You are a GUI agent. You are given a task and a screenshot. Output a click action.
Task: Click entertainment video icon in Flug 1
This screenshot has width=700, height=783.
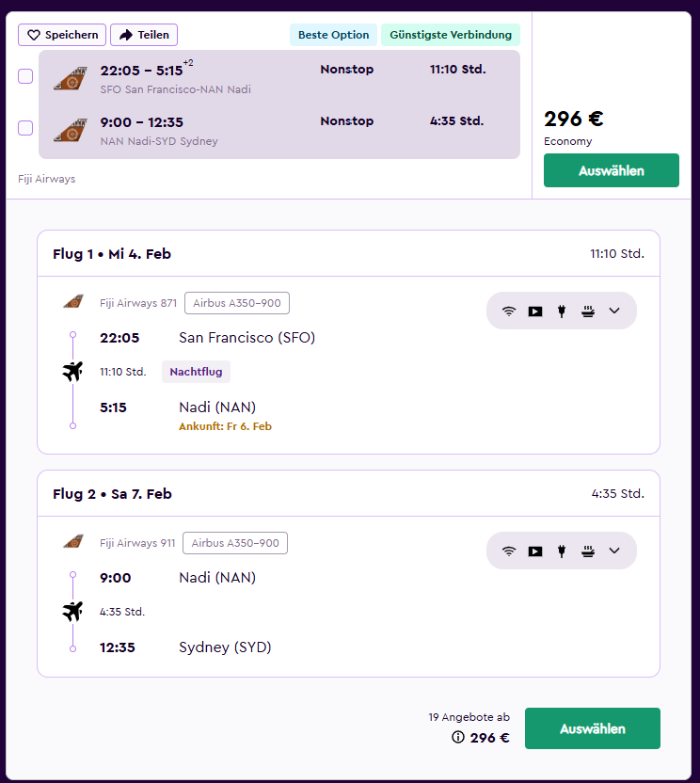(535, 312)
